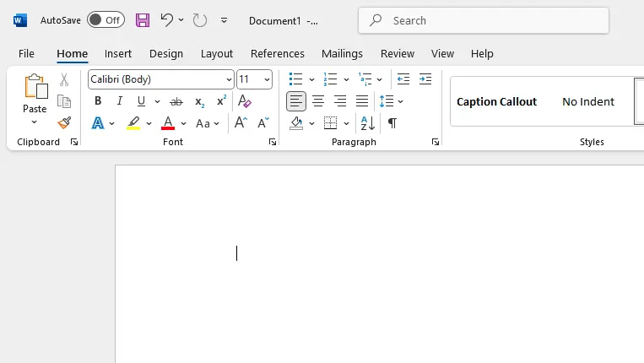Click the Save icon in title bar
This screenshot has height=363, width=644.
143,20
